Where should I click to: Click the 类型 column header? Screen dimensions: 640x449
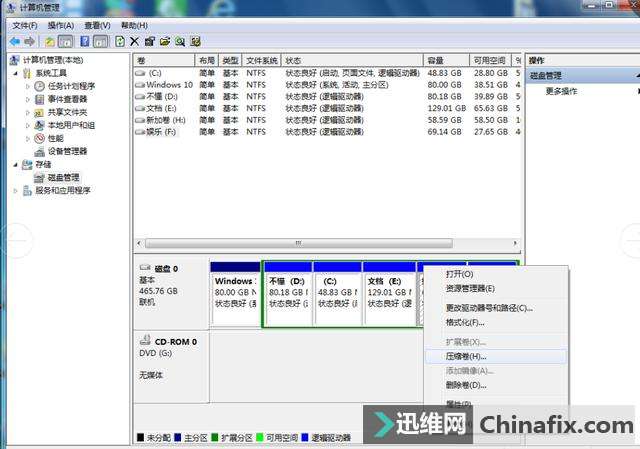[x=230, y=60]
